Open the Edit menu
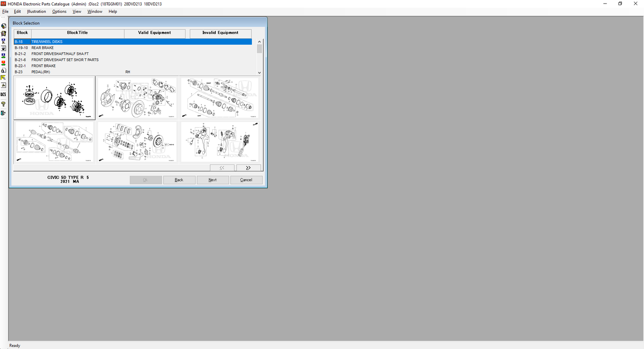 [17, 12]
